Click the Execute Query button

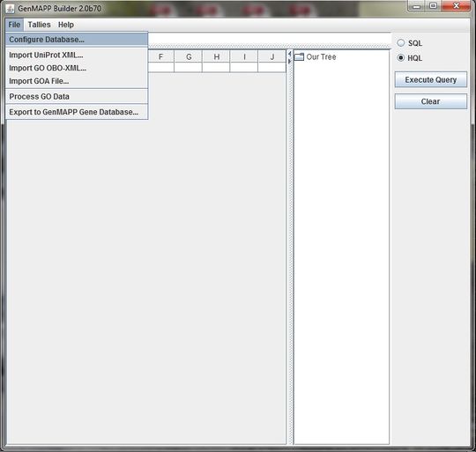tap(431, 79)
